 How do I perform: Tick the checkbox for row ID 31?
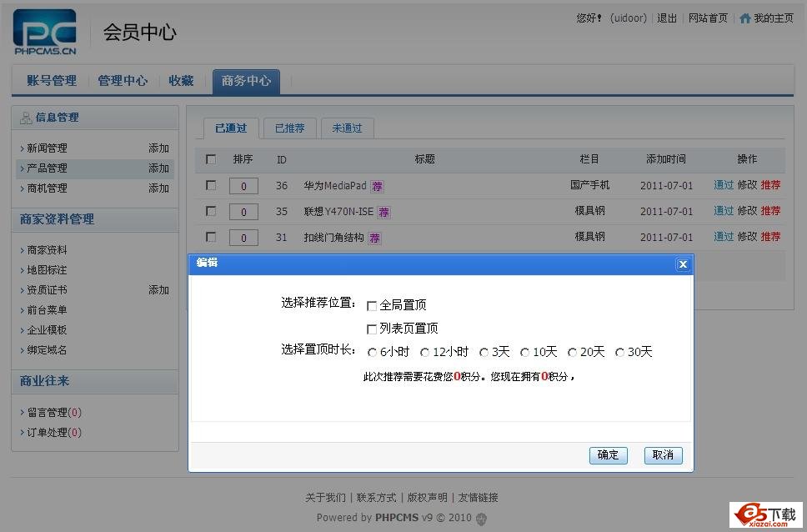click(x=210, y=236)
